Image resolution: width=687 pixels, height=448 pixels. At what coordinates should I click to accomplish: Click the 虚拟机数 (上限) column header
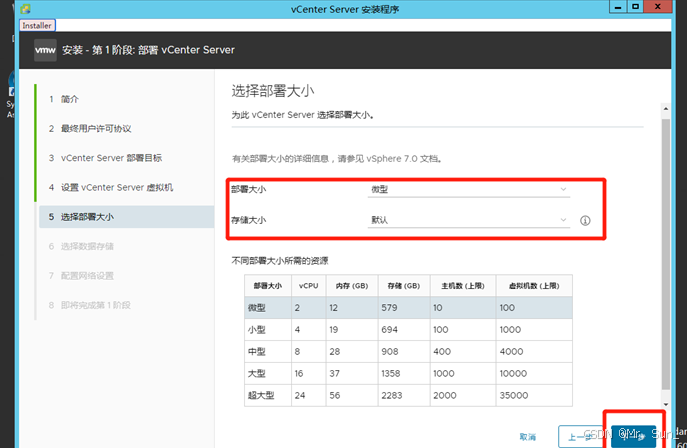point(534,286)
